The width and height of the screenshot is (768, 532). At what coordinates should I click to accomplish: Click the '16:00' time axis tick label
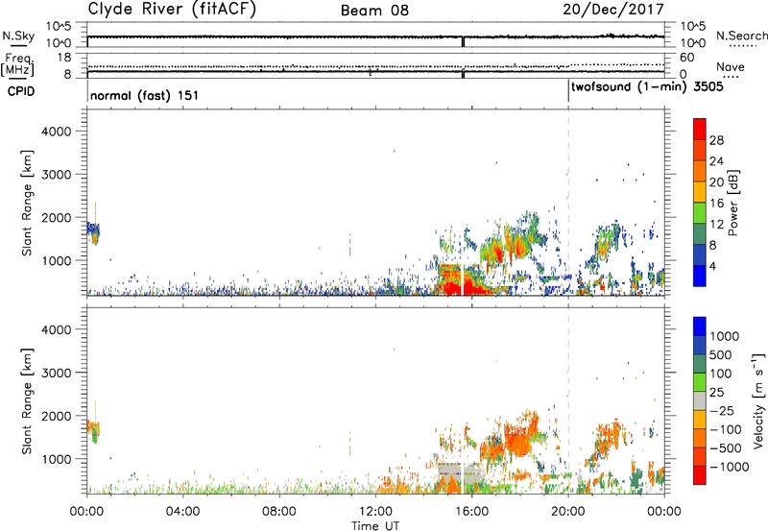point(471,512)
